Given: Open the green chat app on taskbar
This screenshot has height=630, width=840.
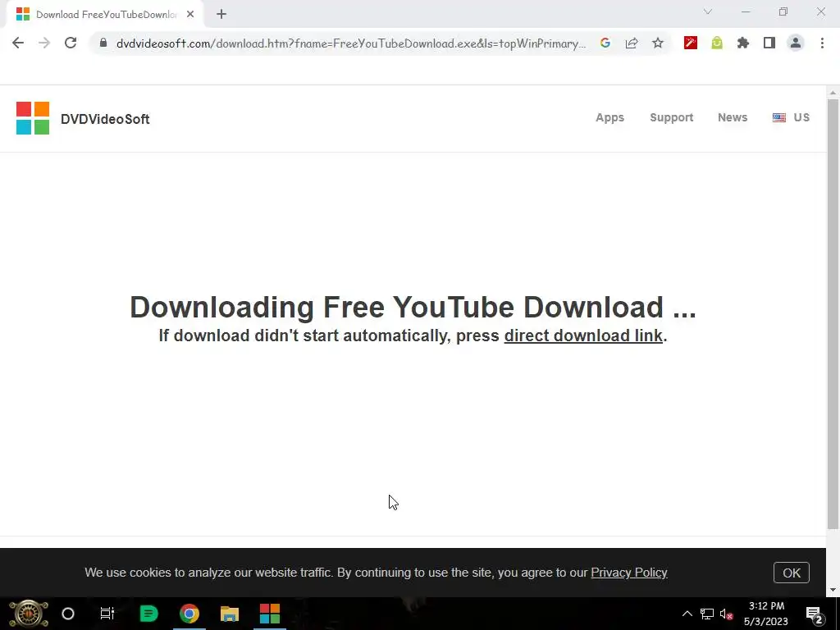Looking at the screenshot, I should (148, 614).
